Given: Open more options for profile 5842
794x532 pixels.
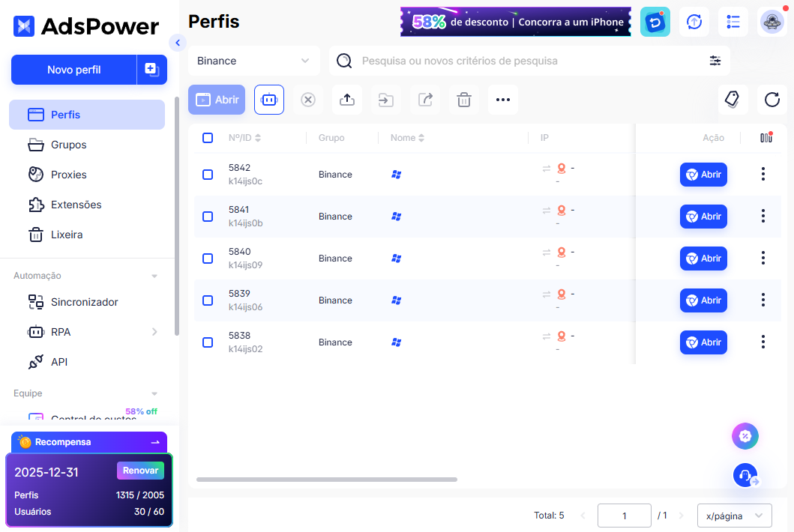Looking at the screenshot, I should (x=763, y=174).
